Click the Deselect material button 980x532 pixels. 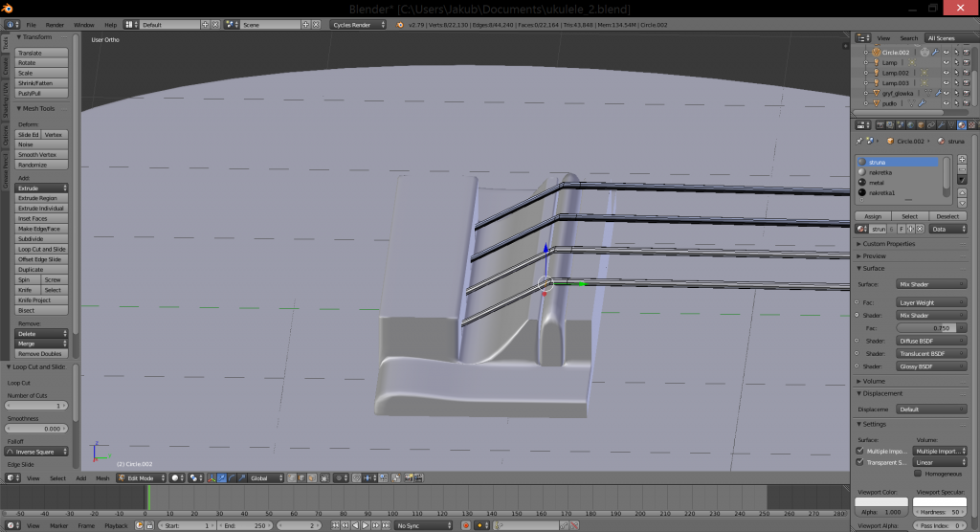point(947,216)
